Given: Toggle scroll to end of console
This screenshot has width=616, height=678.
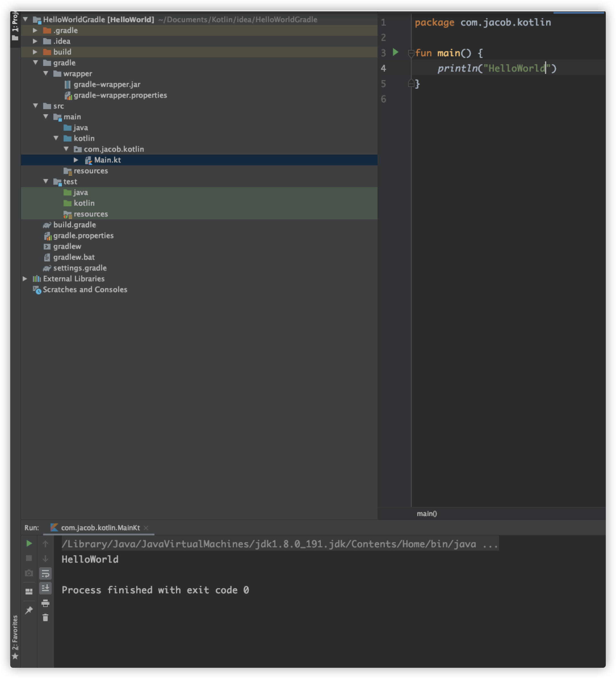Looking at the screenshot, I should (x=45, y=588).
